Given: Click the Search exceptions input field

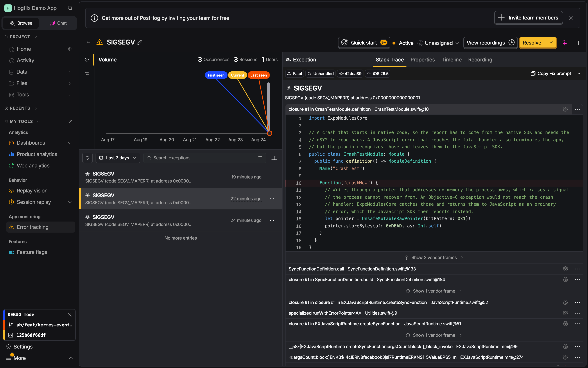Looking at the screenshot, I should pos(205,158).
